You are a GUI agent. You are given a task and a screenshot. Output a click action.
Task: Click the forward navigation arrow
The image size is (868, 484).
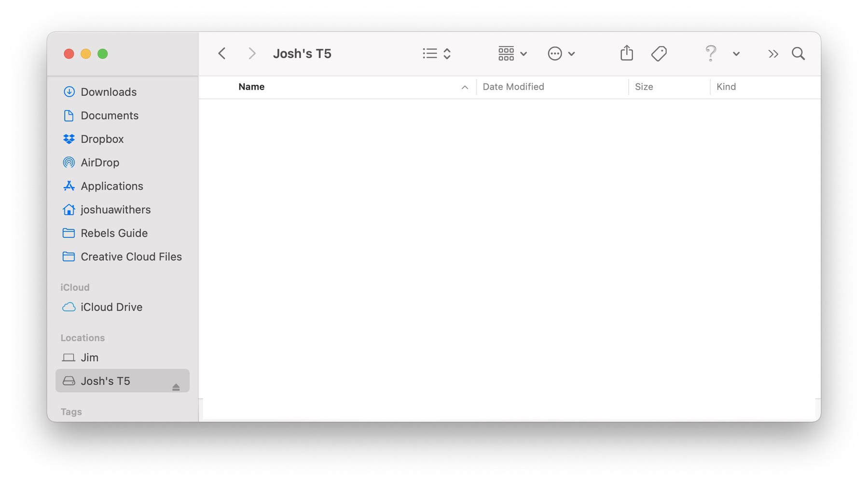[x=251, y=54]
